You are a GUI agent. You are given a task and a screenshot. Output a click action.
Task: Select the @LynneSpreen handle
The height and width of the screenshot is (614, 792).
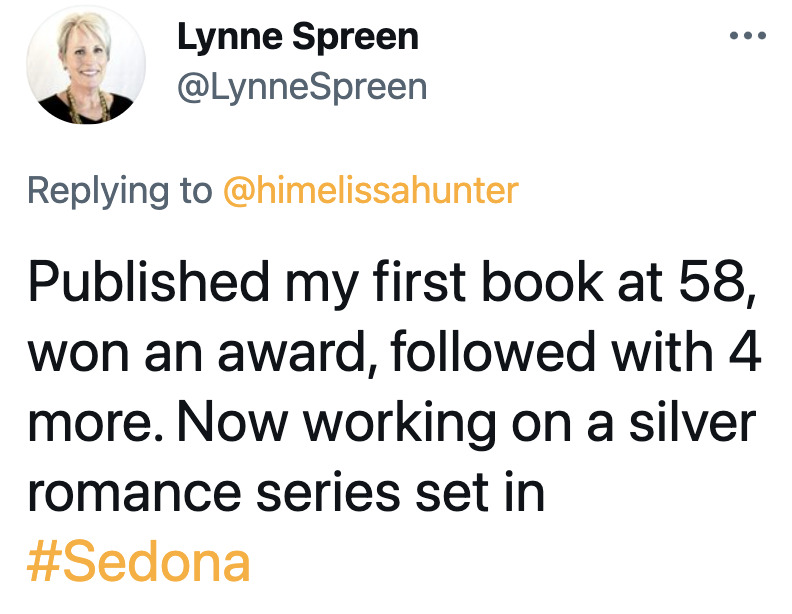click(x=302, y=87)
